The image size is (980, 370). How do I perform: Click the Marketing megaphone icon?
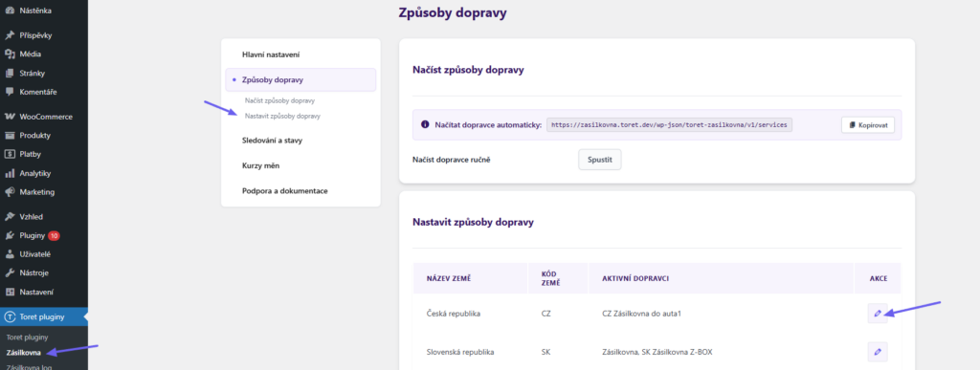click(10, 191)
